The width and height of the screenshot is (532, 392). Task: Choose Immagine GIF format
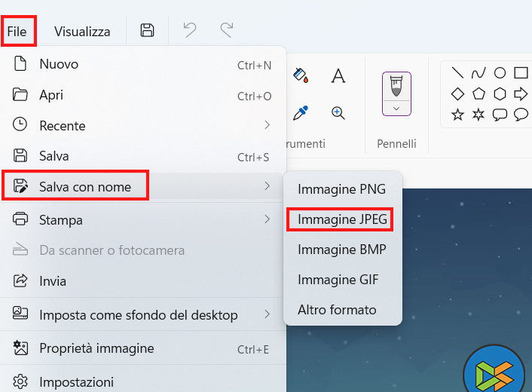click(342, 280)
